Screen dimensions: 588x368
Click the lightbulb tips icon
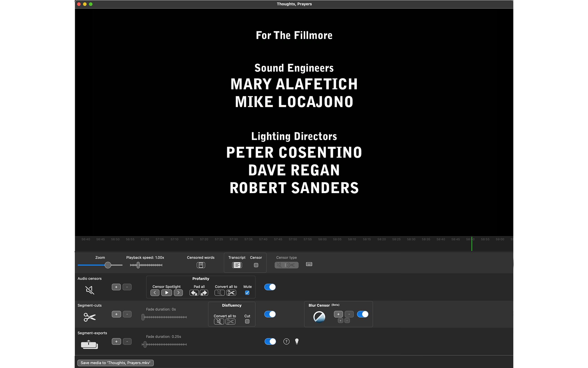pyautogui.click(x=297, y=342)
